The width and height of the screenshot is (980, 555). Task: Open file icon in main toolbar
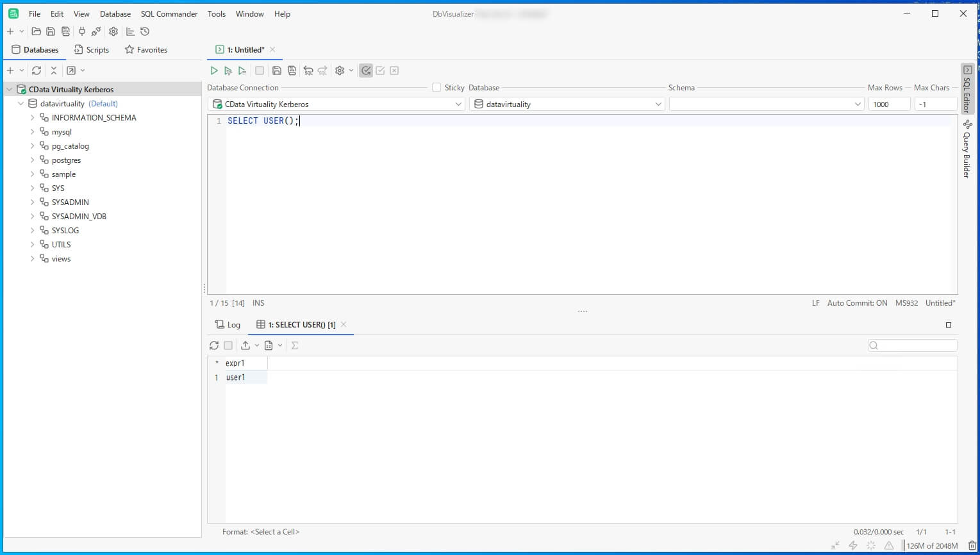click(x=37, y=31)
